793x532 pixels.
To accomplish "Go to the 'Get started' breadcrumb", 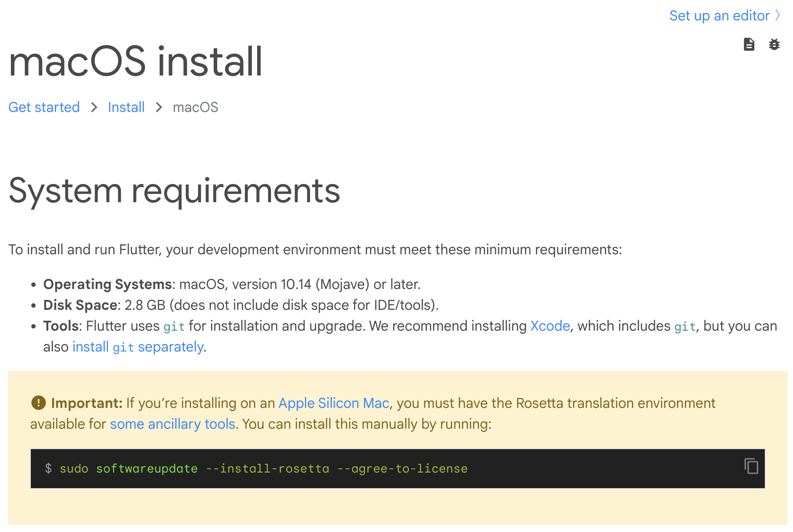I will click(44, 107).
